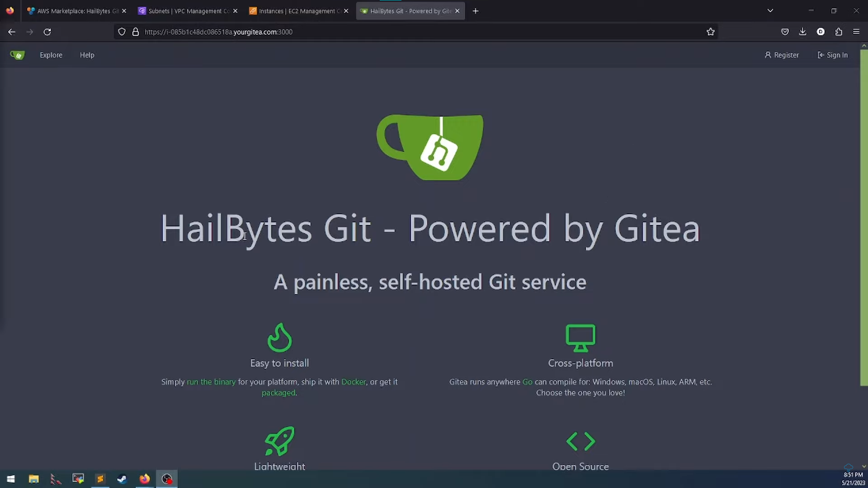This screenshot has height=488, width=868.
Task: Open the Help menu item
Action: [x=87, y=55]
